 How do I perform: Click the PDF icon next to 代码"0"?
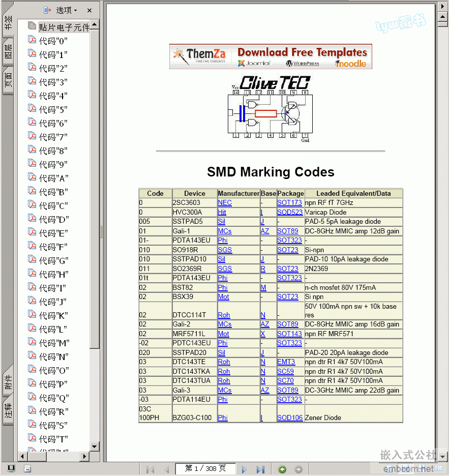(32, 40)
